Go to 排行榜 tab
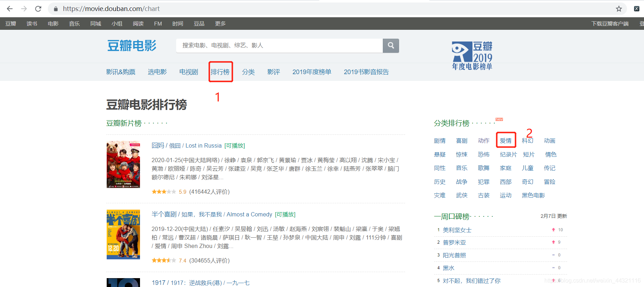 (x=220, y=72)
